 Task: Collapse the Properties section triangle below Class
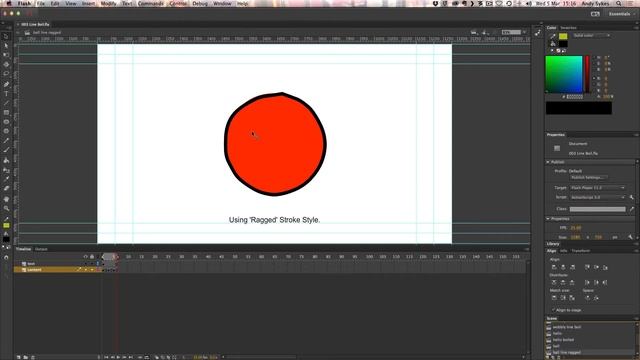(x=548, y=219)
